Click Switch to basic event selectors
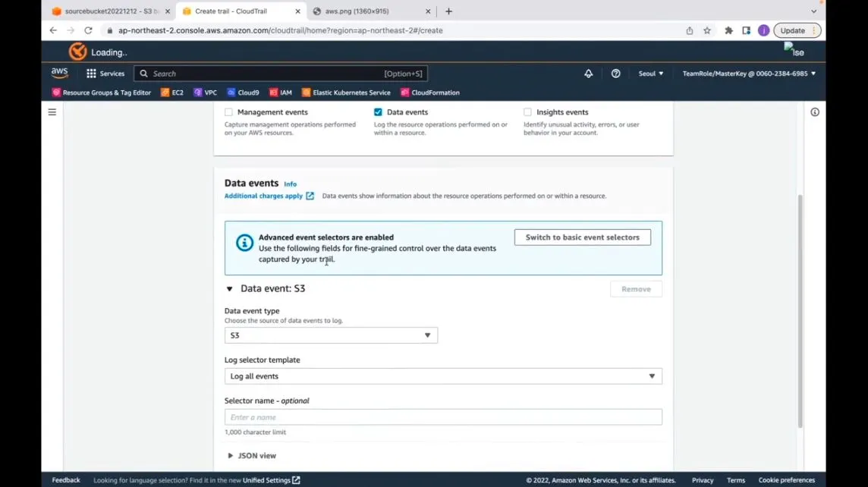 click(x=583, y=237)
